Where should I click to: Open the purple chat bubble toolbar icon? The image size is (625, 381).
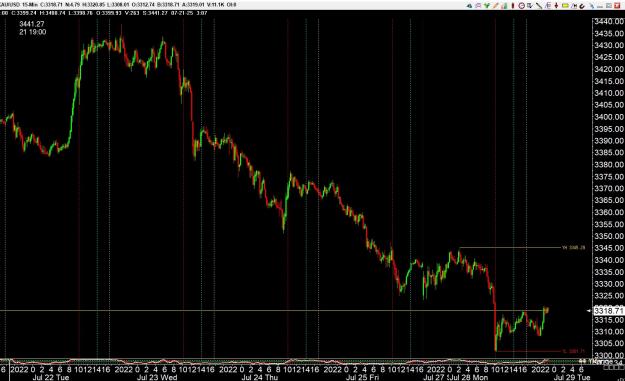coord(478,6)
